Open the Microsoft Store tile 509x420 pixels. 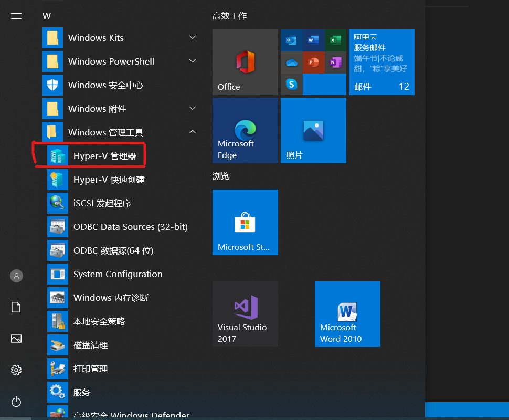[x=245, y=223]
